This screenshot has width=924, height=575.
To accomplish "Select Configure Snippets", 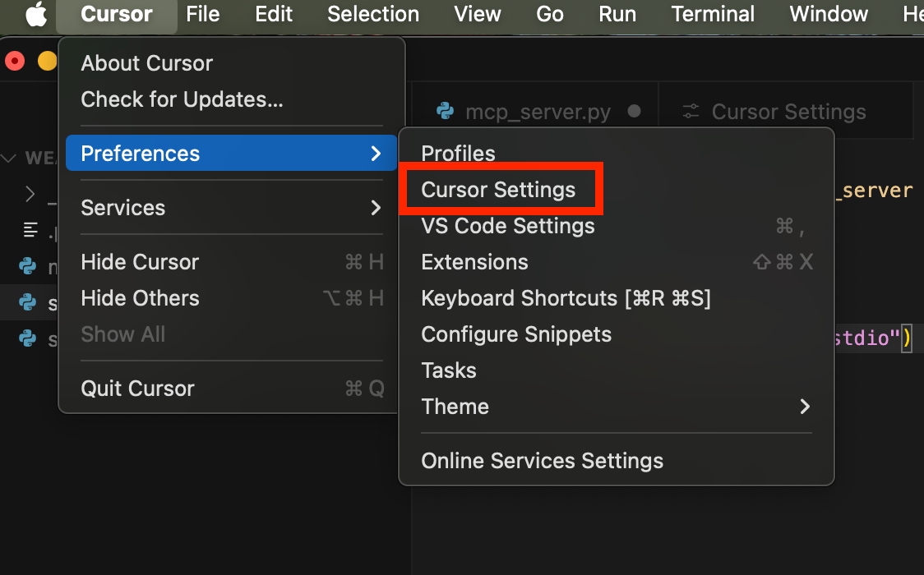I will point(617,334).
